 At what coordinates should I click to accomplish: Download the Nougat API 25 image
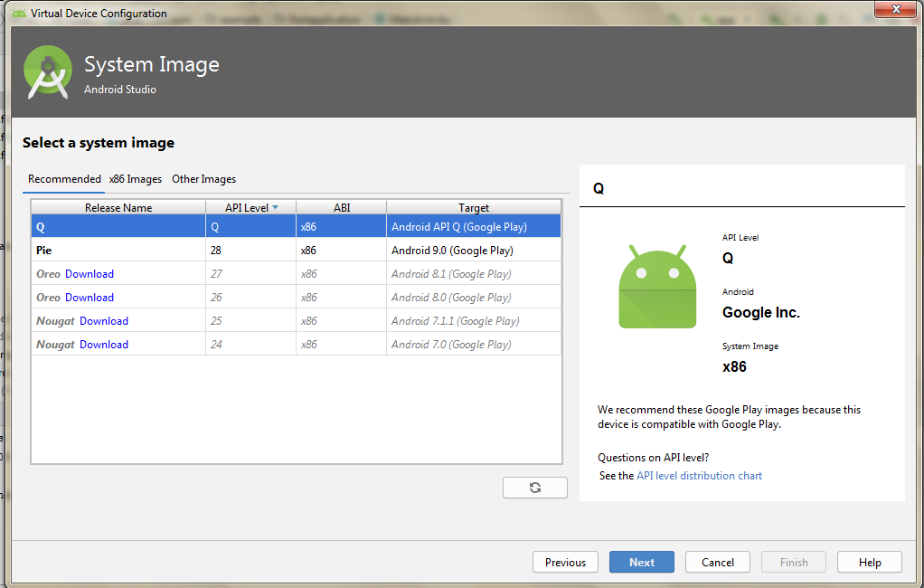pyautogui.click(x=104, y=321)
